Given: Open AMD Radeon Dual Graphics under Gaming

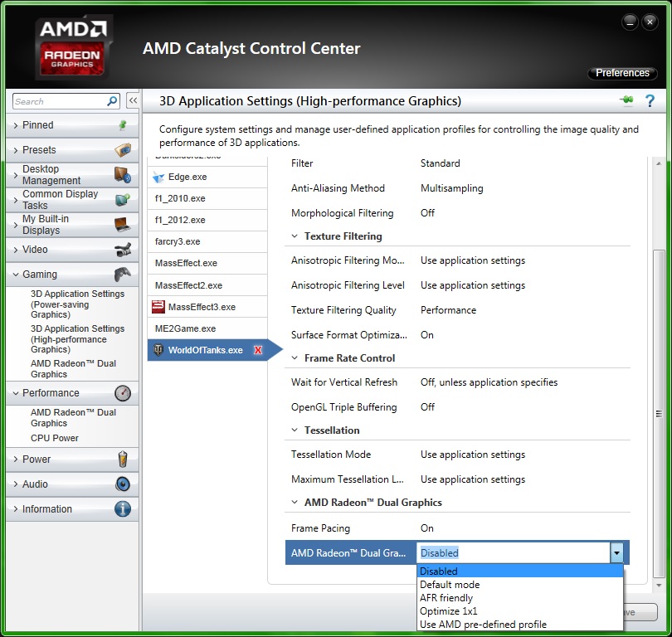Looking at the screenshot, I should tap(73, 369).
